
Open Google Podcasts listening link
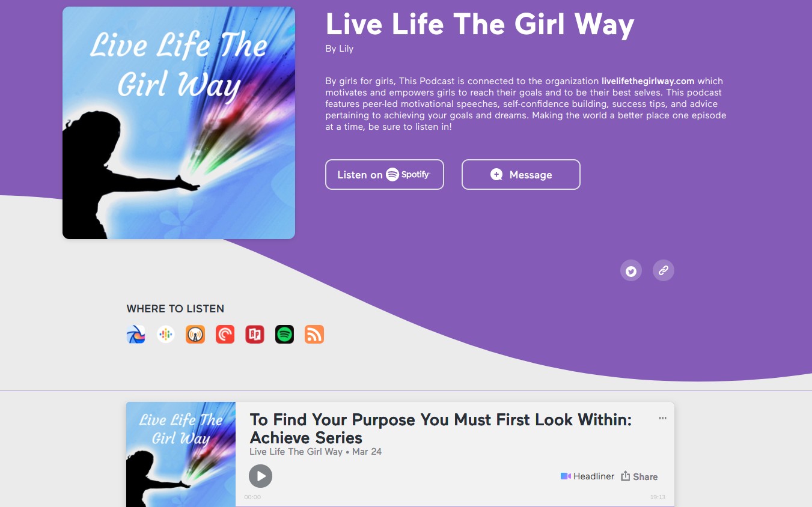tap(166, 335)
